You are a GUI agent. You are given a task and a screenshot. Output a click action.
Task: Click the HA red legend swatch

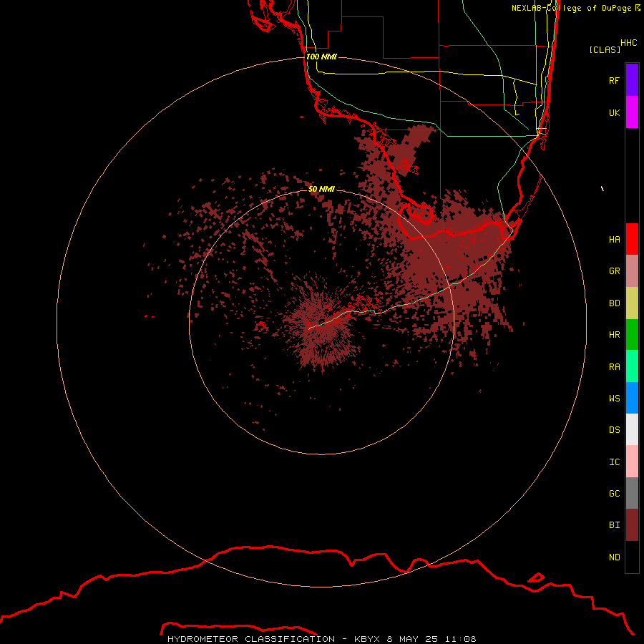(632, 239)
